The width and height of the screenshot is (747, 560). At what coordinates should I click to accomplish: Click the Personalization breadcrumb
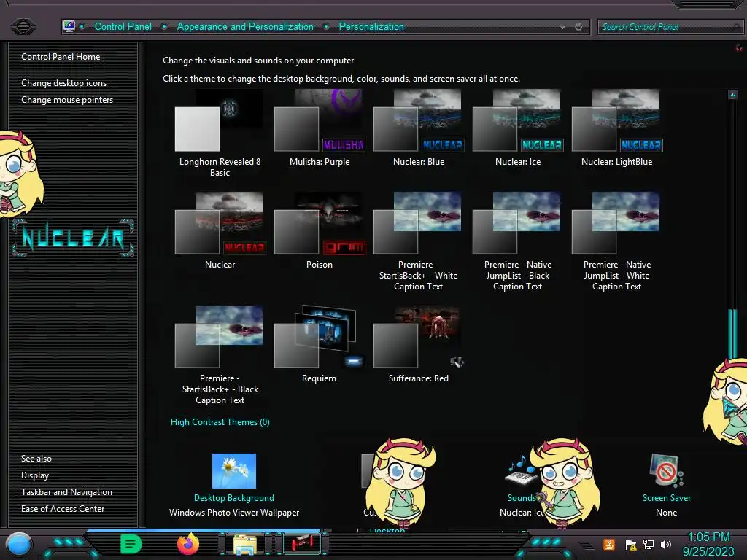tap(371, 27)
